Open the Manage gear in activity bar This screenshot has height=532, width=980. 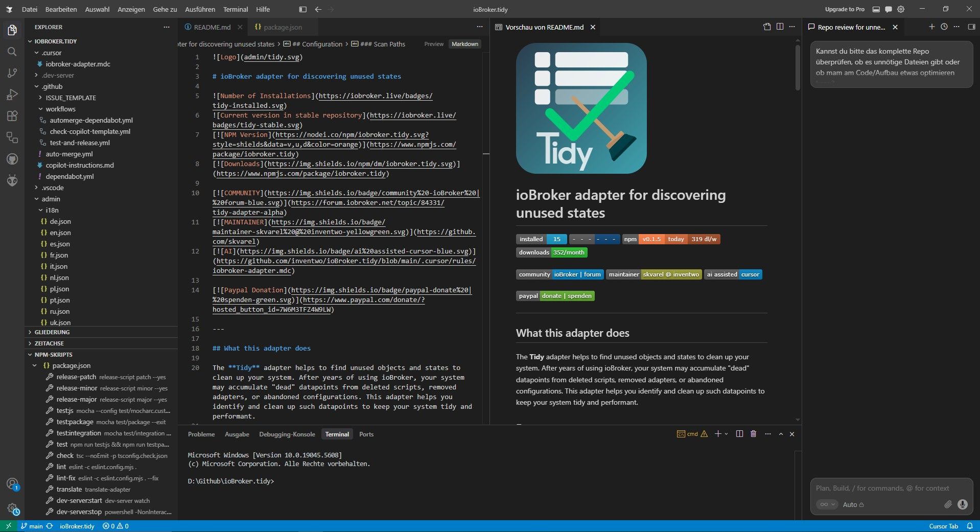[12, 508]
